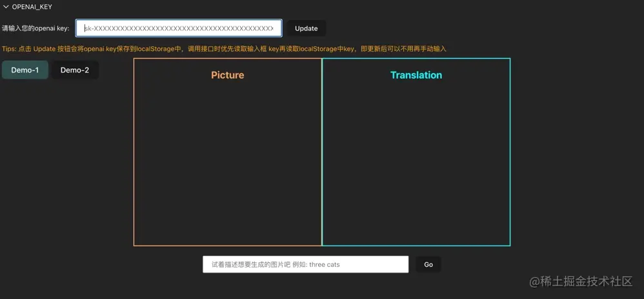
Task: Click the '请输入您的openai key:' label
Action: [35, 28]
